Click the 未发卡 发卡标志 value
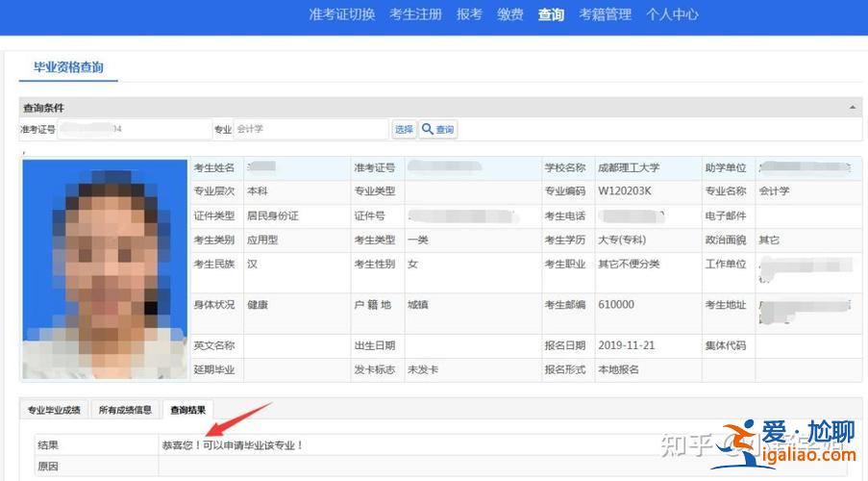868x481 pixels. tap(423, 369)
